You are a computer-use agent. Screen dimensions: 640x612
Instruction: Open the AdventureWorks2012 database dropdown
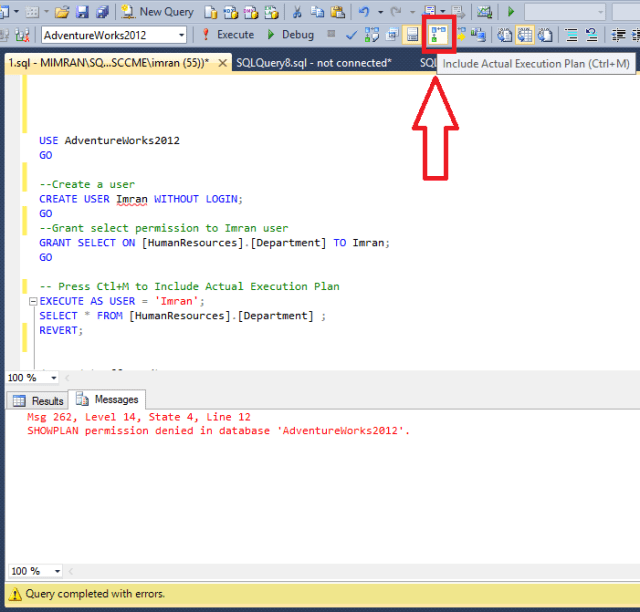pyautogui.click(x=181, y=35)
